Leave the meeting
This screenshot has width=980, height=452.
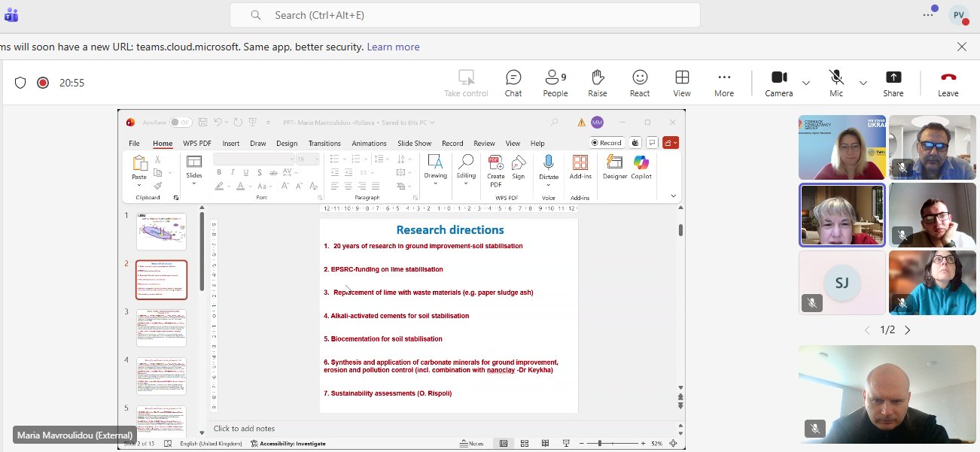(x=948, y=83)
